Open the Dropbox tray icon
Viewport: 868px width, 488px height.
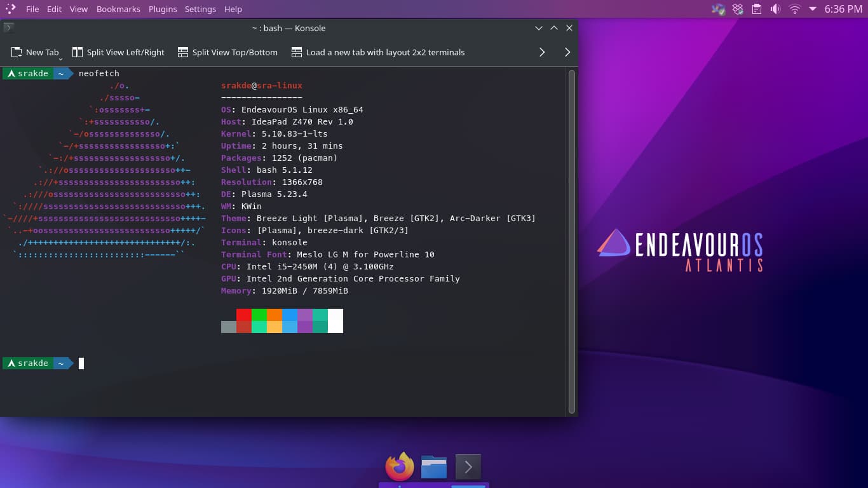tap(738, 9)
